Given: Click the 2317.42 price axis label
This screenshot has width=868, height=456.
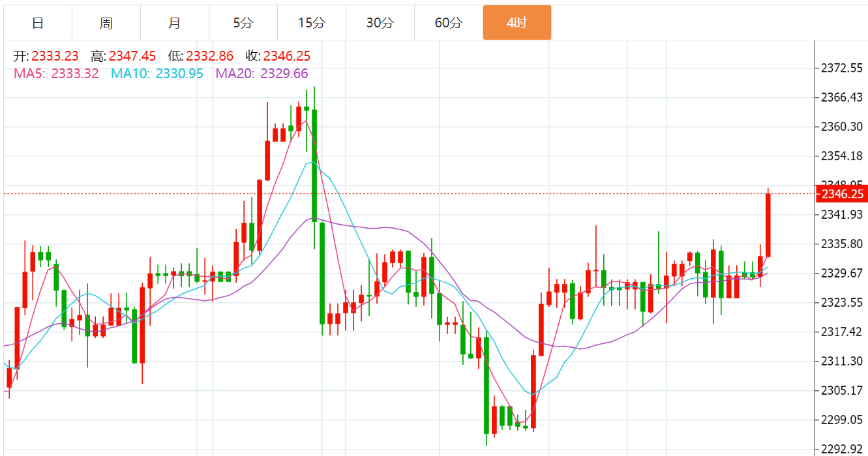Looking at the screenshot, I should (x=842, y=332).
